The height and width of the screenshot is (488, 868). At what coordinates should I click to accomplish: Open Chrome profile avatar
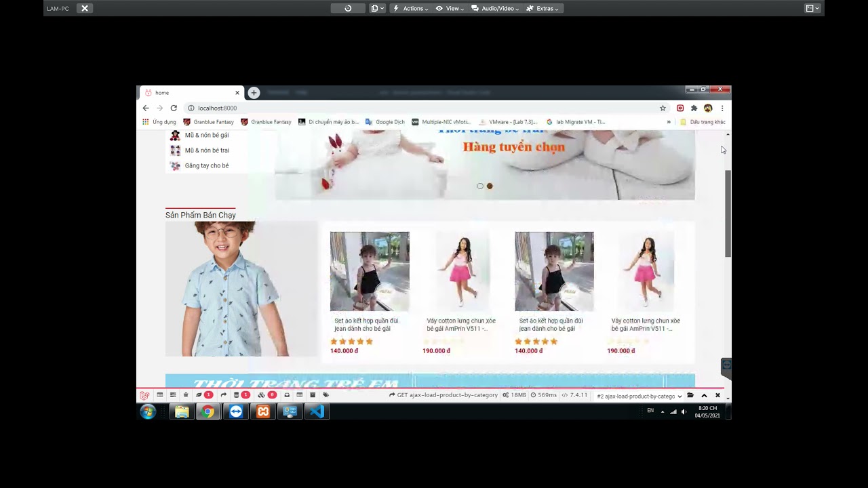708,108
